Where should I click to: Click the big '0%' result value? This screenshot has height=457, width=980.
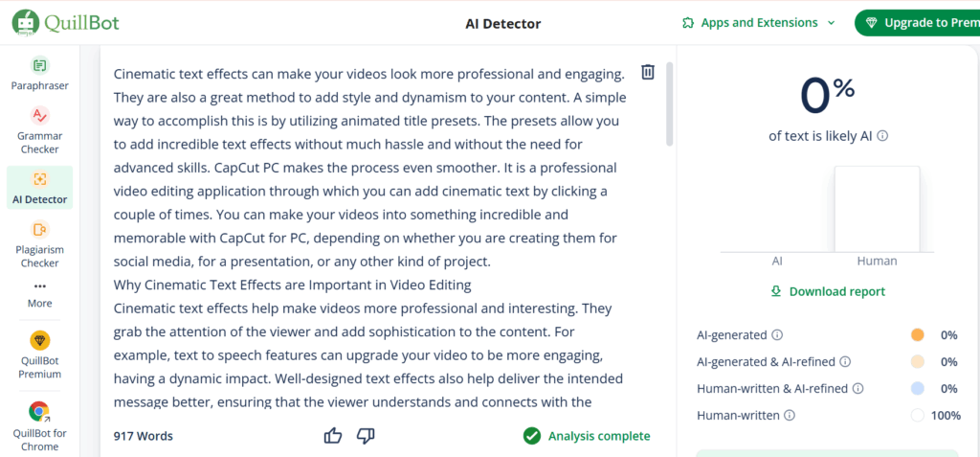click(x=828, y=97)
